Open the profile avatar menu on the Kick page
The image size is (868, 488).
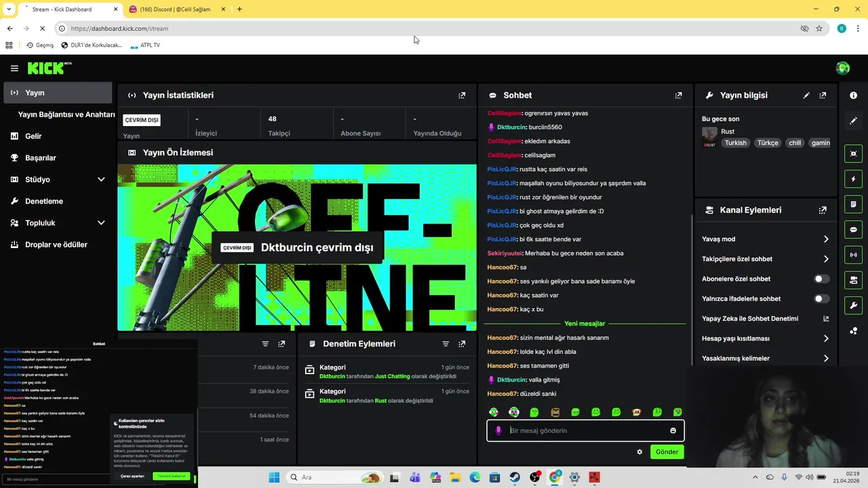[843, 68]
